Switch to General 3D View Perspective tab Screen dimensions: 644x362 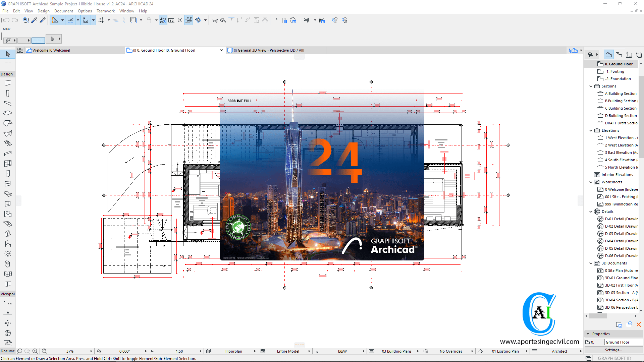click(x=276, y=50)
